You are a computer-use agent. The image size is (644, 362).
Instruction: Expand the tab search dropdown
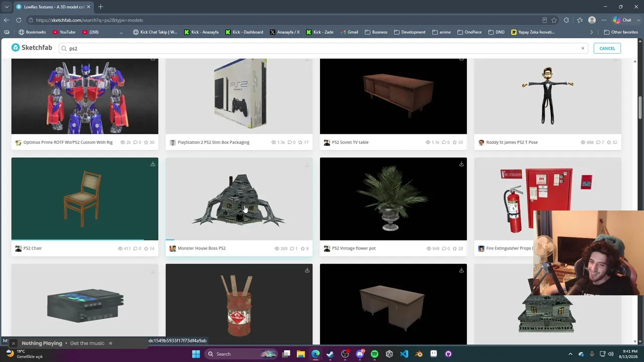click(6, 7)
